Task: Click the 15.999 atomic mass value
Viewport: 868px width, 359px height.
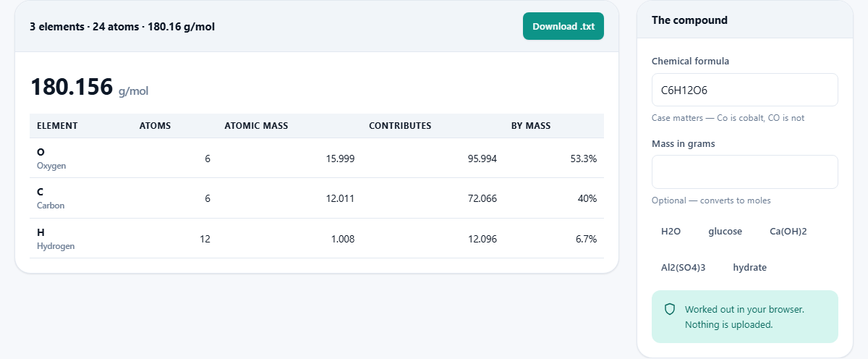Action: (340, 159)
